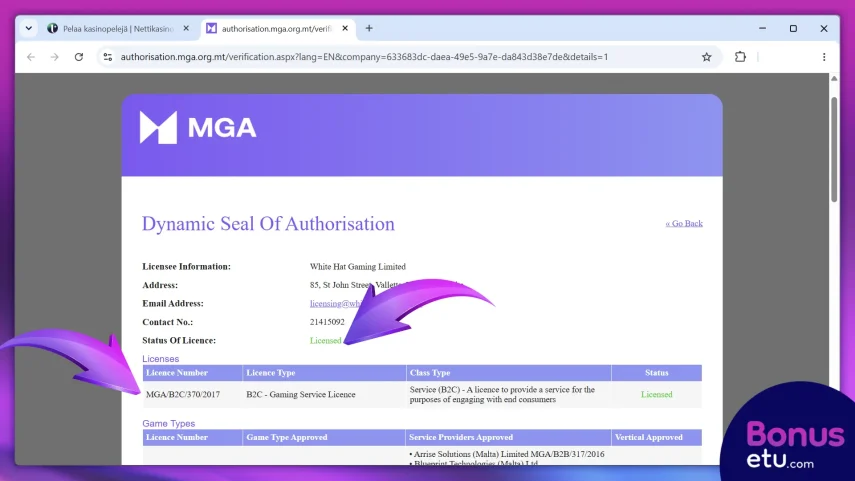855x481 pixels.
Task: Open the tab search dropdown arrow
Action: pos(28,28)
